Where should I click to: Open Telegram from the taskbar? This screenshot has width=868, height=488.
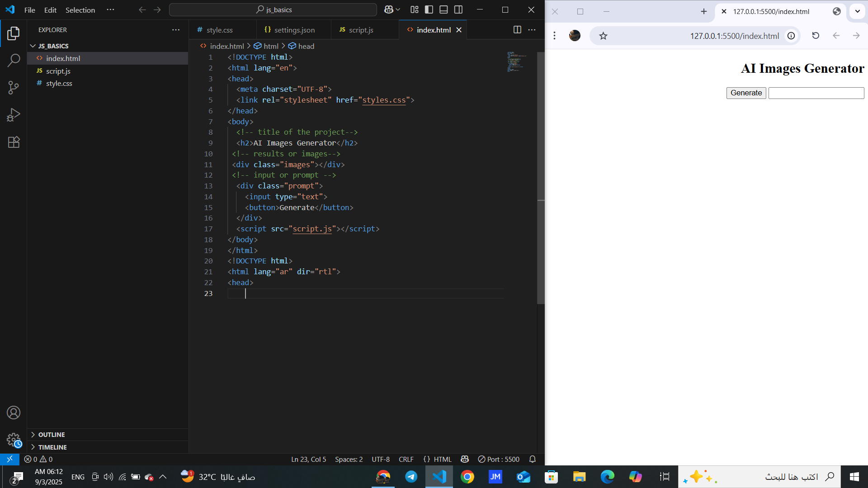click(411, 477)
